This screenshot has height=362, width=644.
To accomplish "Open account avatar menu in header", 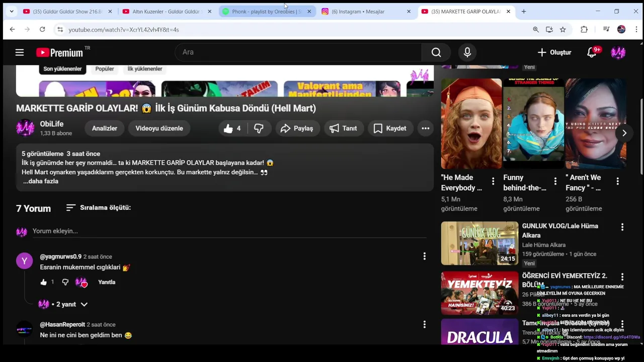I will tap(618, 52).
